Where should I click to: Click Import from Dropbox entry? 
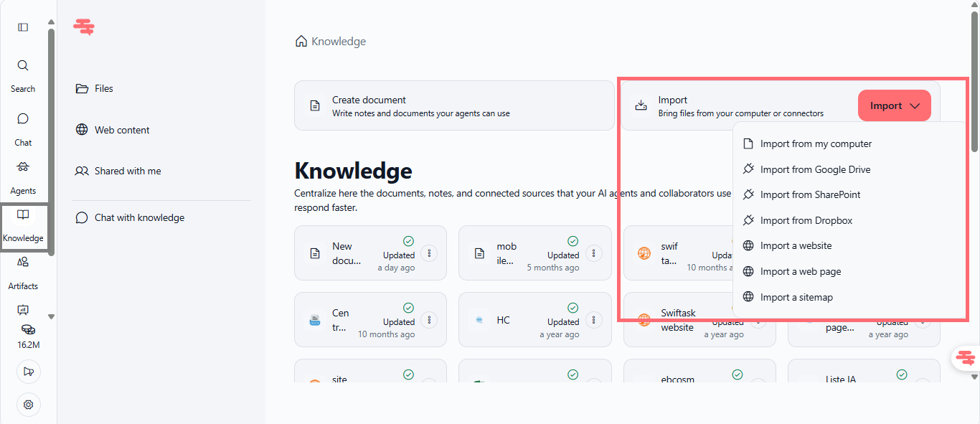pos(806,221)
